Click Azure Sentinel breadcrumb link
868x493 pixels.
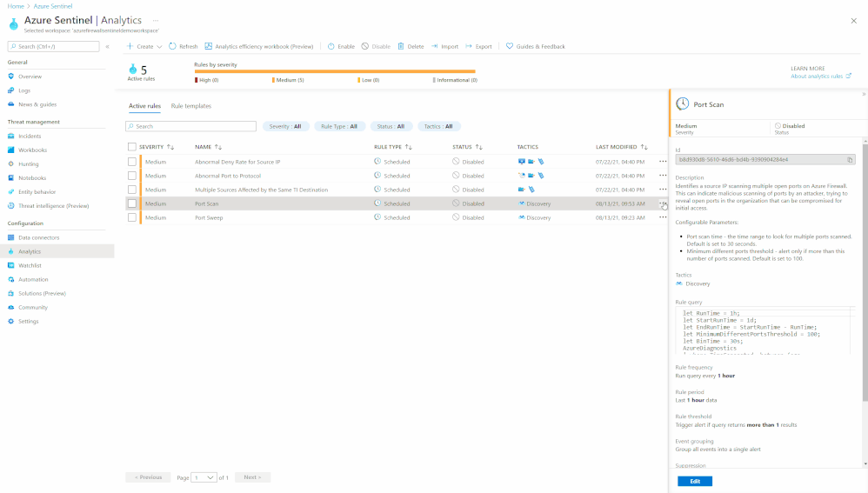(x=52, y=6)
